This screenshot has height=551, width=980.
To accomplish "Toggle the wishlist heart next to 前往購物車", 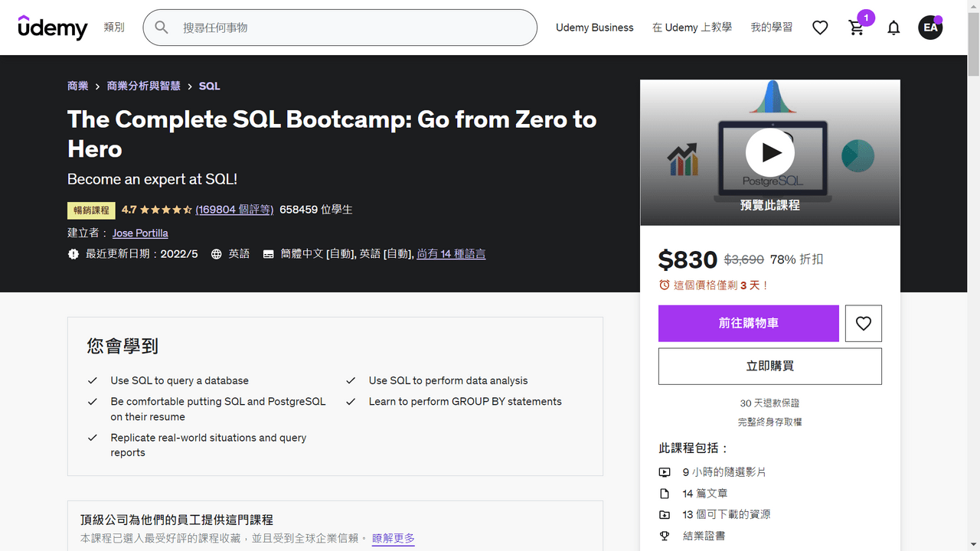I will pos(864,323).
